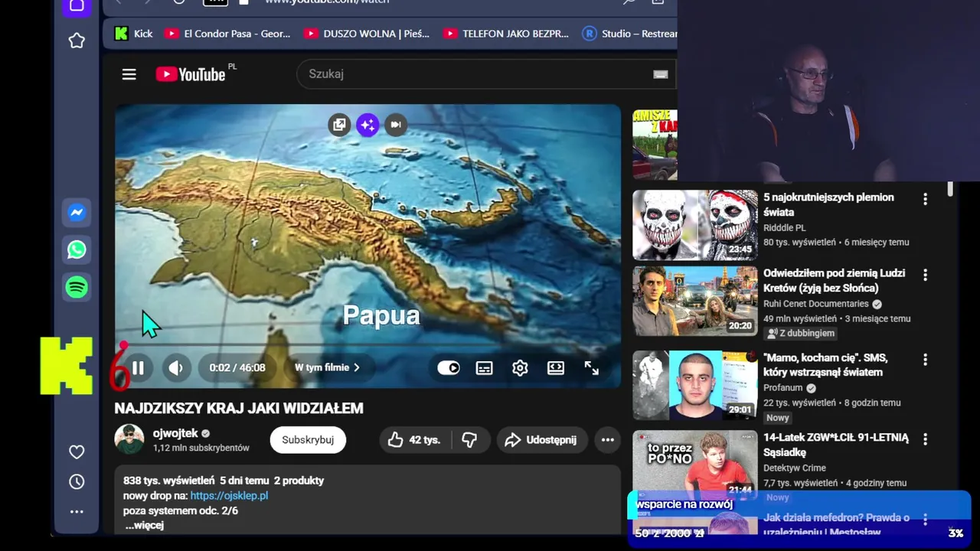
Task: Click the 838 tys. wyświetleń text
Action: point(168,481)
